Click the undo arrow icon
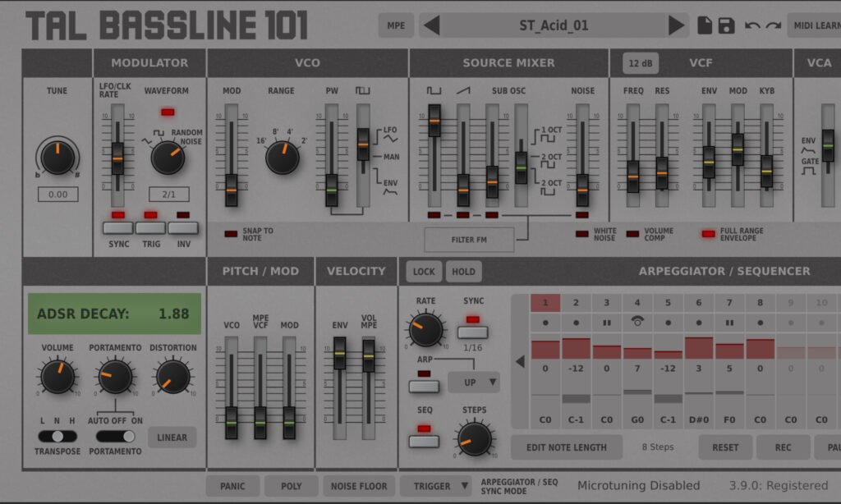This screenshot has height=504, width=841. point(752,25)
